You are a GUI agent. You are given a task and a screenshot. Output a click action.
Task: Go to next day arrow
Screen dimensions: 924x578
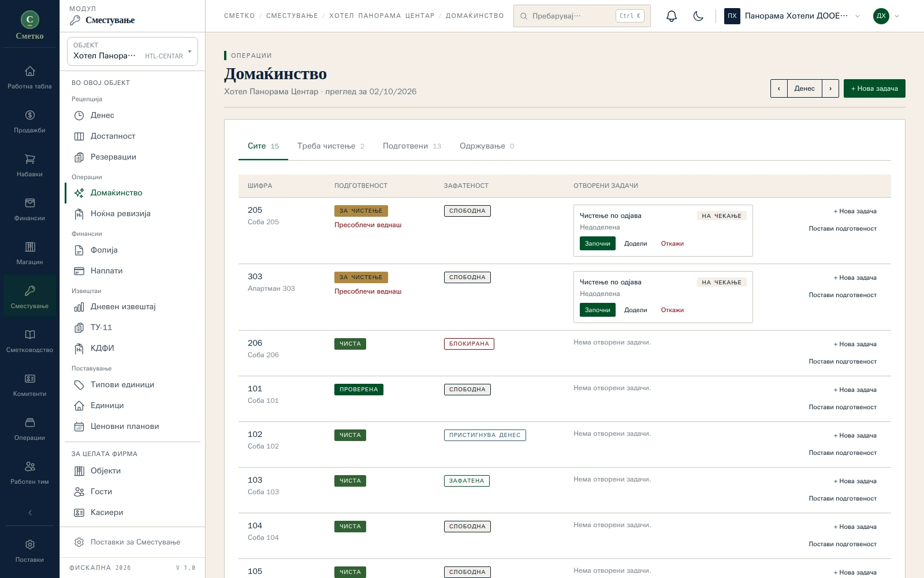point(830,88)
